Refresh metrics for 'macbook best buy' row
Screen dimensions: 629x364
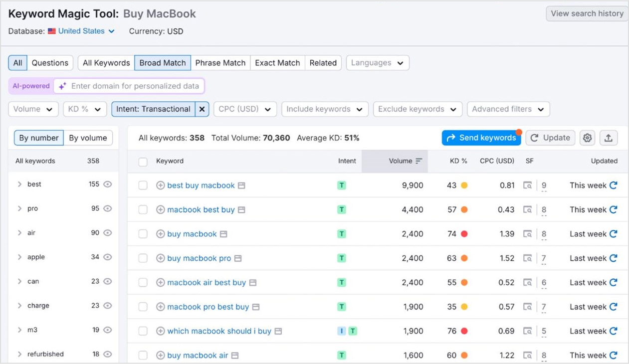click(614, 209)
